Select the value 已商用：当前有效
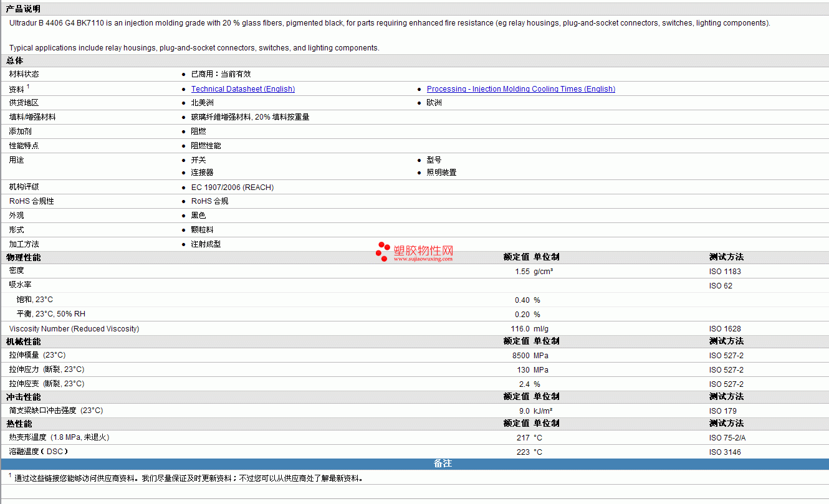 click(221, 74)
